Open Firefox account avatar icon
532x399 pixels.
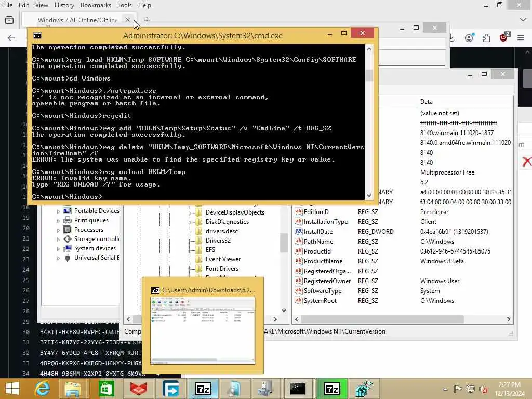pyautogui.click(x=469, y=37)
